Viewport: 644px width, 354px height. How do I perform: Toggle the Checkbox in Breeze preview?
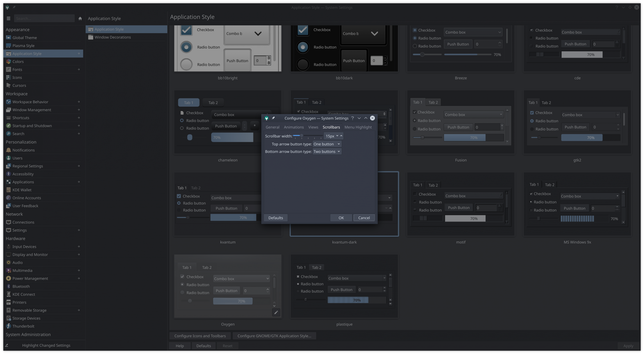(x=415, y=30)
